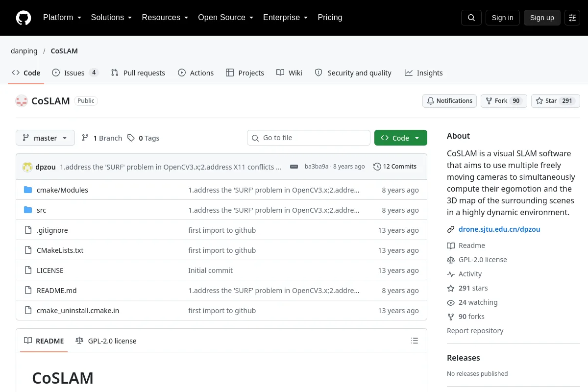The image size is (588, 392).
Task: Expand the Resources dropdown menu
Action: (165, 18)
